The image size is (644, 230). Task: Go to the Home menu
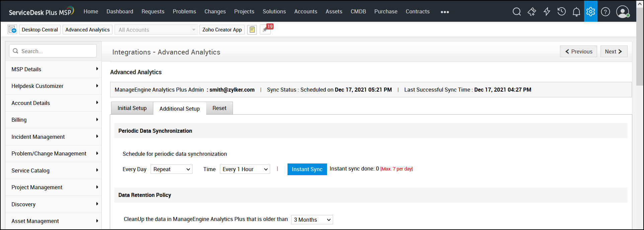coord(91,11)
